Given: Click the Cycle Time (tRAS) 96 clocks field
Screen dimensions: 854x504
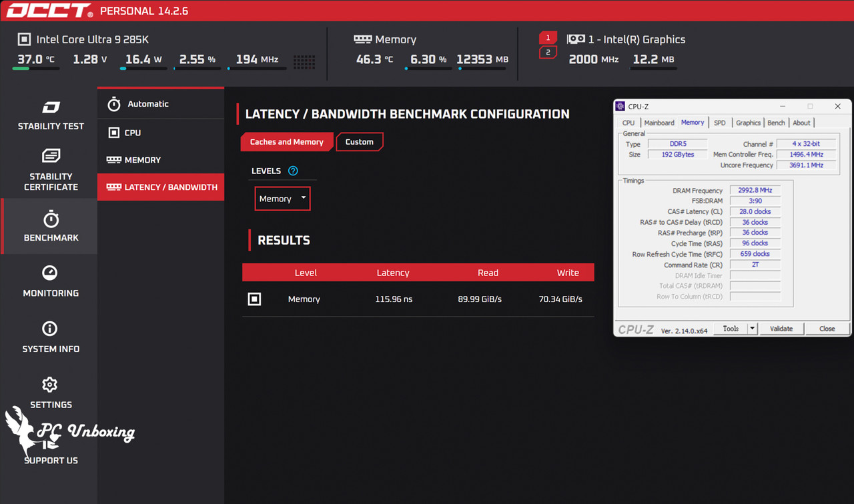Looking at the screenshot, I should pyautogui.click(x=755, y=243).
